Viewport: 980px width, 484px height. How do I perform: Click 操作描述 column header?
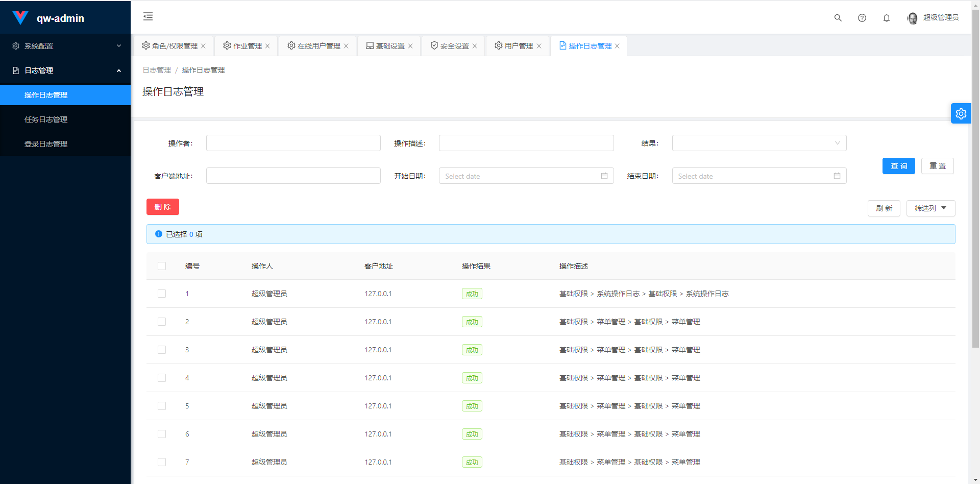(x=574, y=266)
